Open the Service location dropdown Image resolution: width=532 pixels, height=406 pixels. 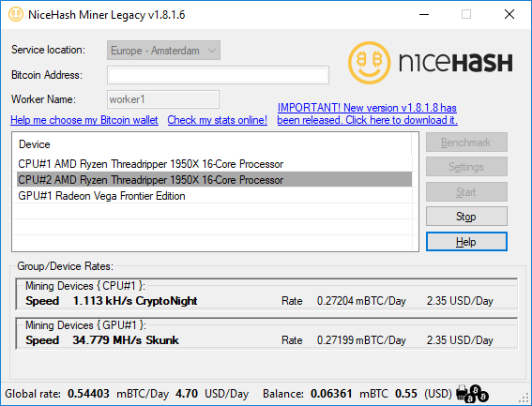(x=163, y=51)
